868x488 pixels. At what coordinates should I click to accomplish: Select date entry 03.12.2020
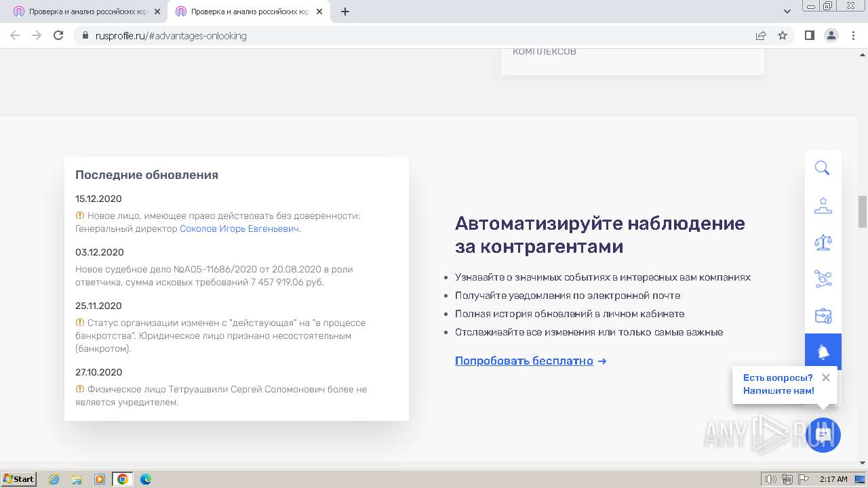[100, 252]
